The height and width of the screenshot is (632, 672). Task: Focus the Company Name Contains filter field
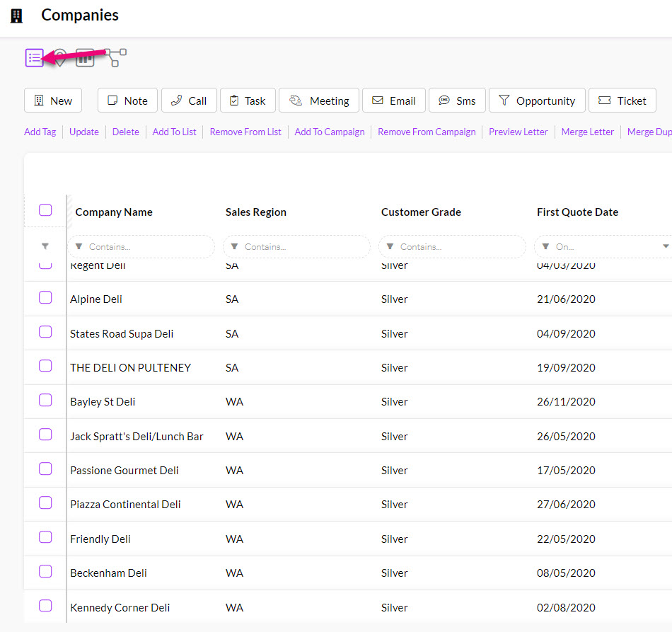point(141,246)
